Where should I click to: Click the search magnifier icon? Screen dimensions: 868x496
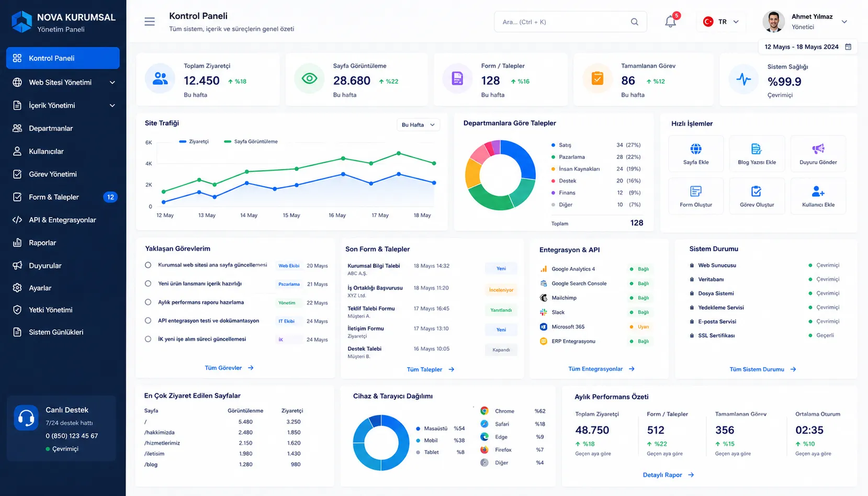coord(635,22)
